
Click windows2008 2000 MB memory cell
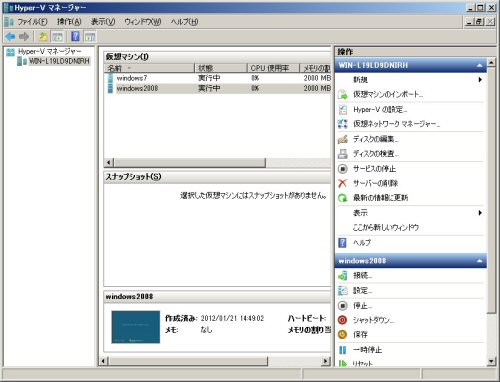tap(317, 88)
